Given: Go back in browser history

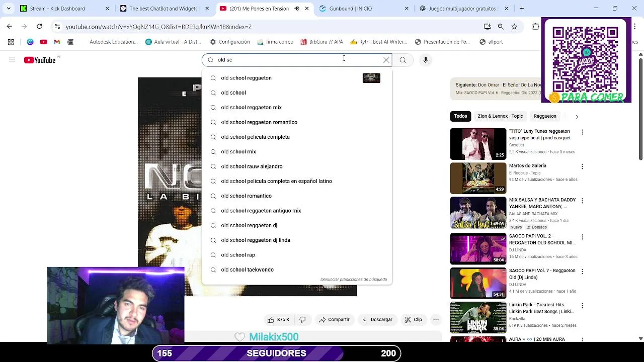Looking at the screenshot, I should pos(9,27).
